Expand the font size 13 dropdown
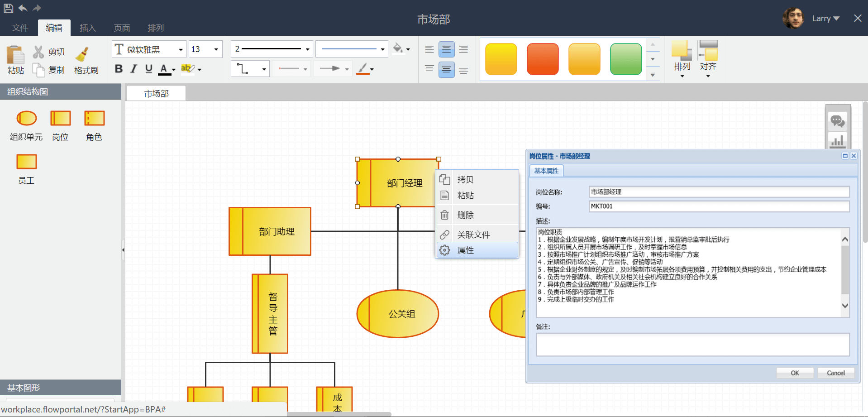The height and width of the screenshot is (417, 868). [216, 49]
